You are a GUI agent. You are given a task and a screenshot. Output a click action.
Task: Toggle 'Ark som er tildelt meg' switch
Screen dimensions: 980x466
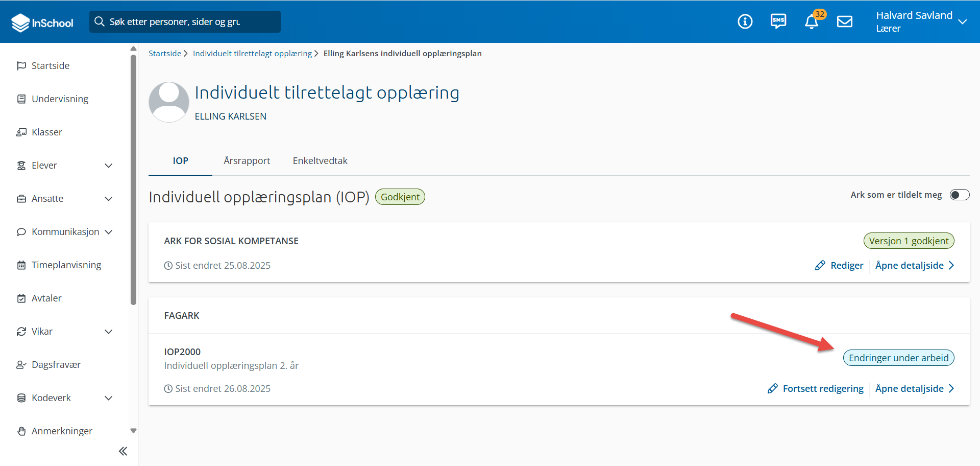(960, 195)
